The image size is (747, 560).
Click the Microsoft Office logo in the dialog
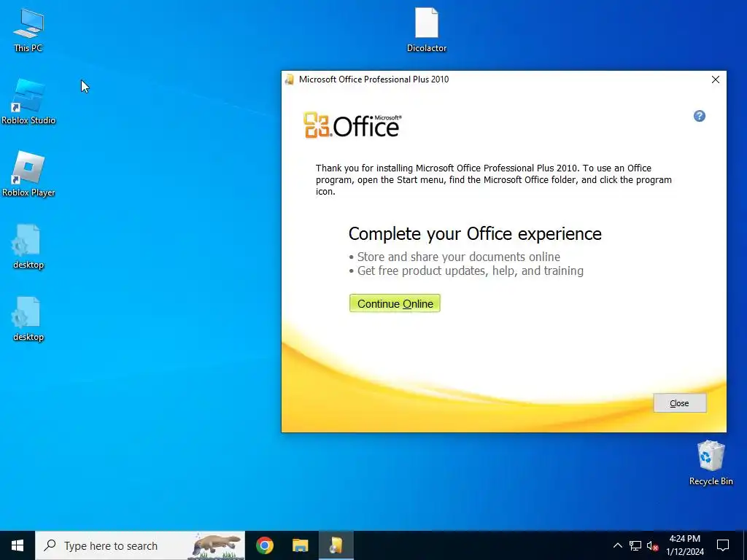352,125
